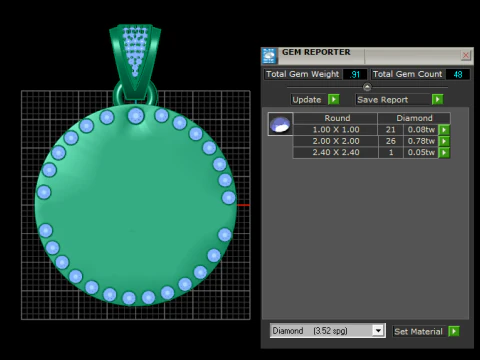Select the top center gem on the pendant
480x360 pixels.
pyautogui.click(x=136, y=115)
